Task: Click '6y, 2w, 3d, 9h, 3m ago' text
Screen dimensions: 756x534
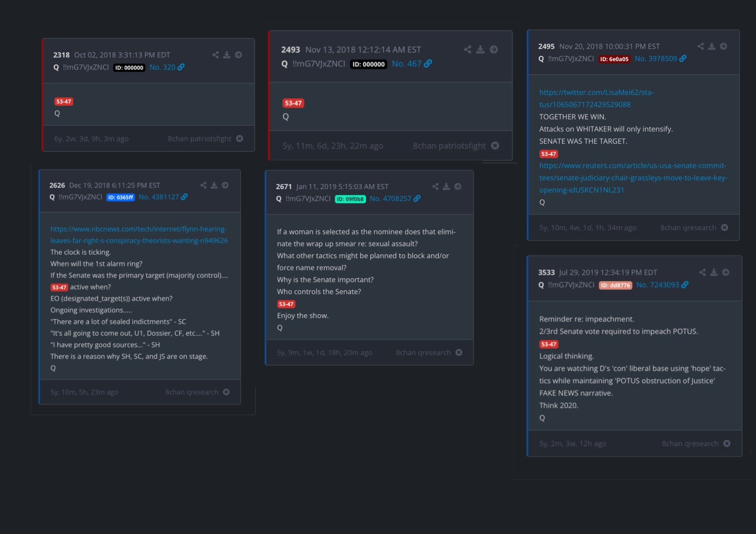Action: pos(91,139)
